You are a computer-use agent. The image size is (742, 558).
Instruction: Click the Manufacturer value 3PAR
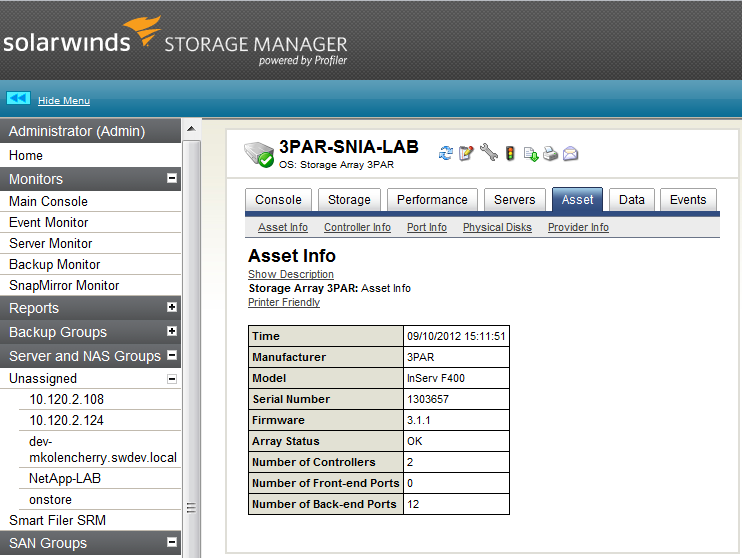pyautogui.click(x=421, y=357)
